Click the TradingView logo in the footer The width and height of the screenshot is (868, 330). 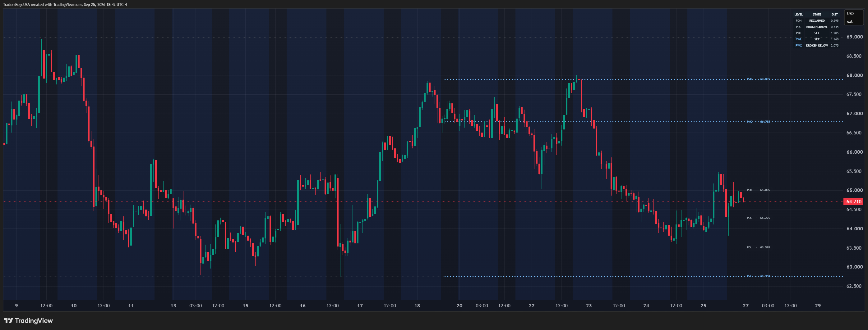click(28, 321)
